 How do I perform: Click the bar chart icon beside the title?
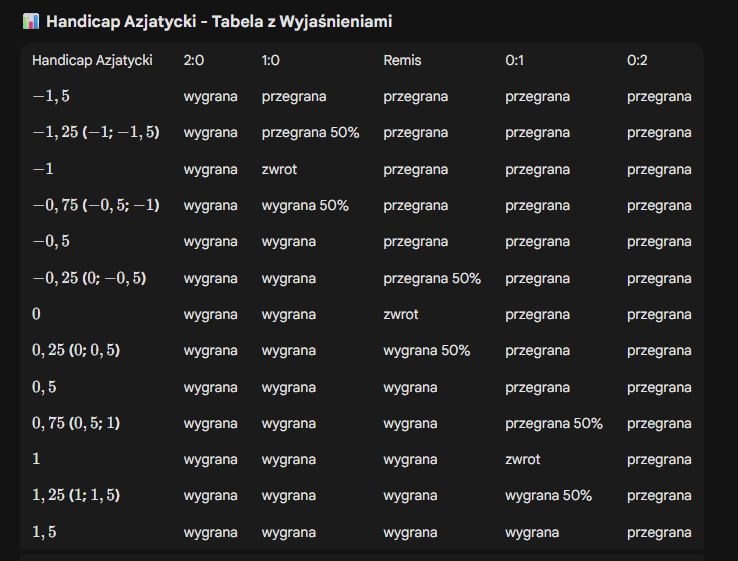click(30, 21)
